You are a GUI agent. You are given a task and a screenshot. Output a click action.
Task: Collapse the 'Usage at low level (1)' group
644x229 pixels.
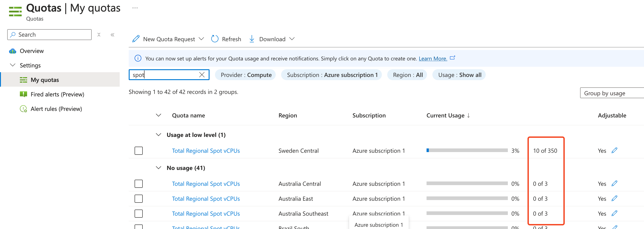point(159,135)
